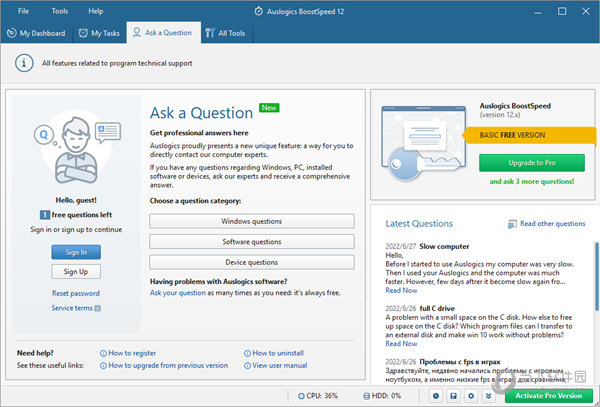
Task: Open the Service terms link
Action: tap(72, 308)
